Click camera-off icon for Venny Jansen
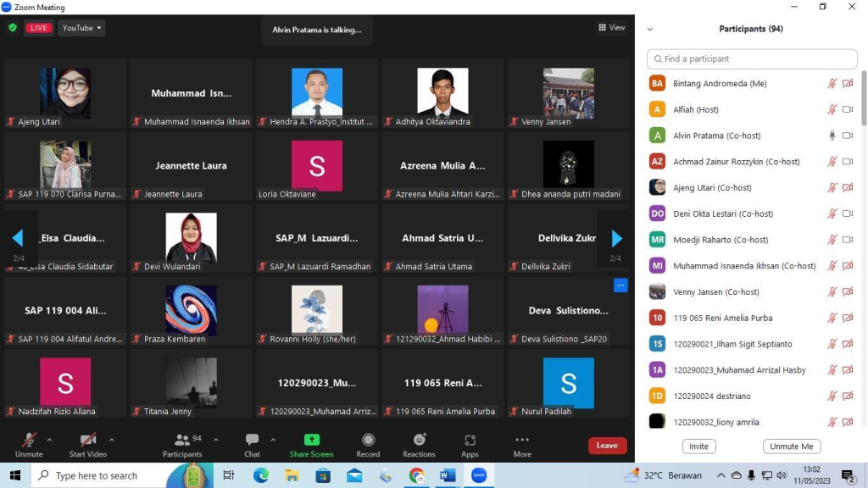 tap(848, 291)
